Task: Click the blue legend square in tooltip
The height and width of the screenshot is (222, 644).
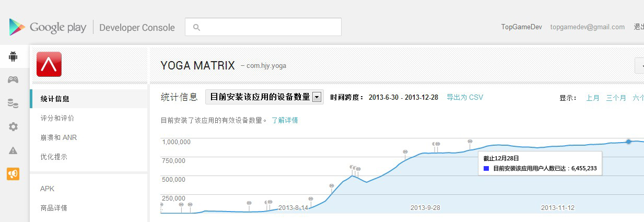Action: tap(486, 169)
